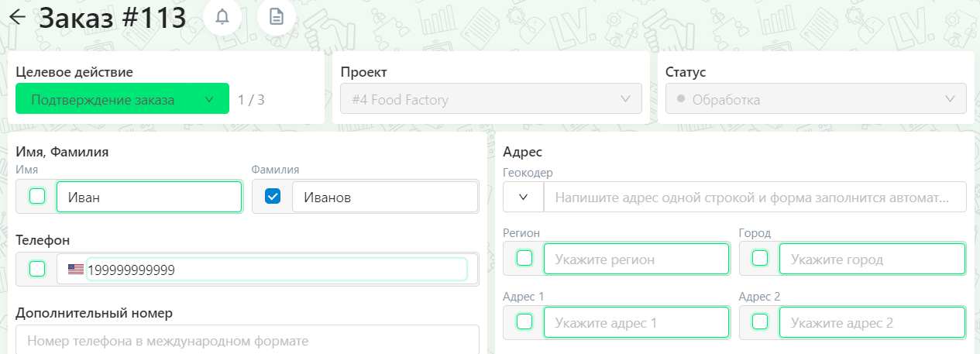Toggle the Регион checkbox
Screen dimensions: 980x354
(524, 258)
